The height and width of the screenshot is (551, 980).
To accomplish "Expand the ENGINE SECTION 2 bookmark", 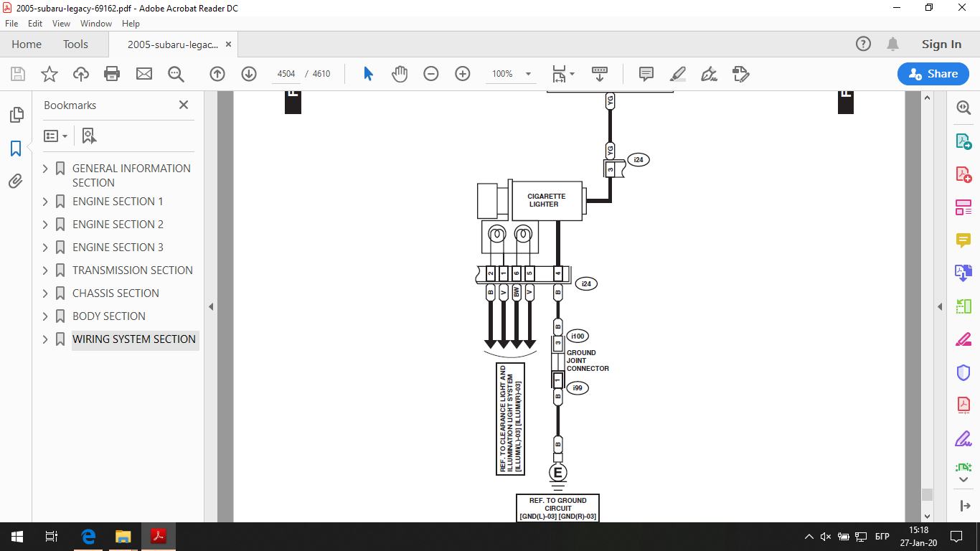I will [x=46, y=225].
